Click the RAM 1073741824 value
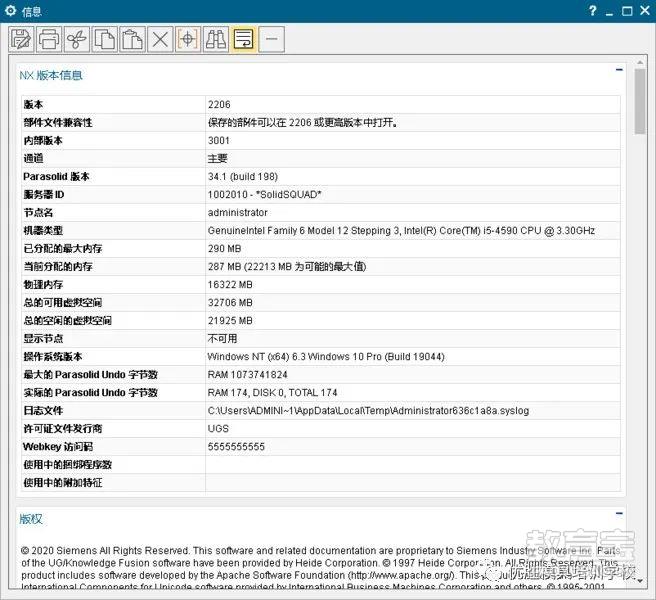The height and width of the screenshot is (600, 656). [x=248, y=374]
